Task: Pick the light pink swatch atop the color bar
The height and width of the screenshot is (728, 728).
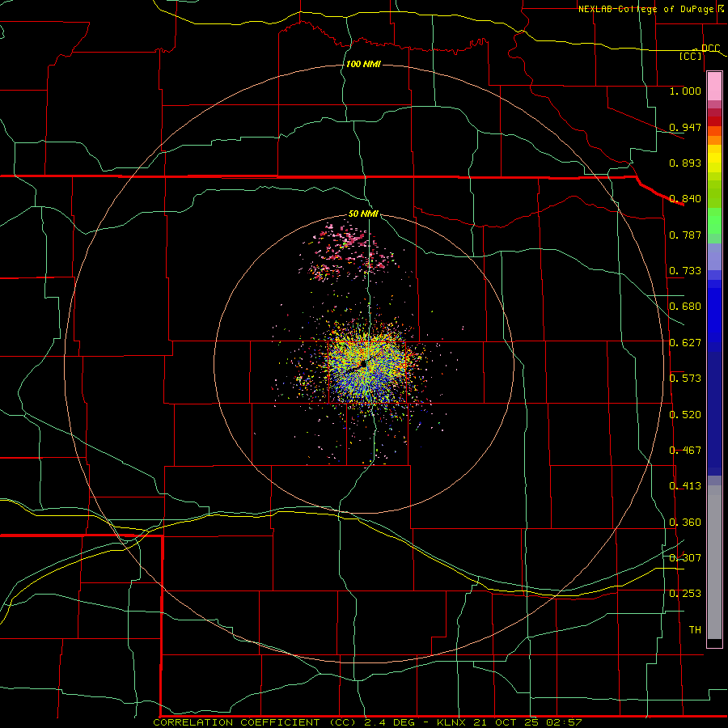Action: pos(714,87)
